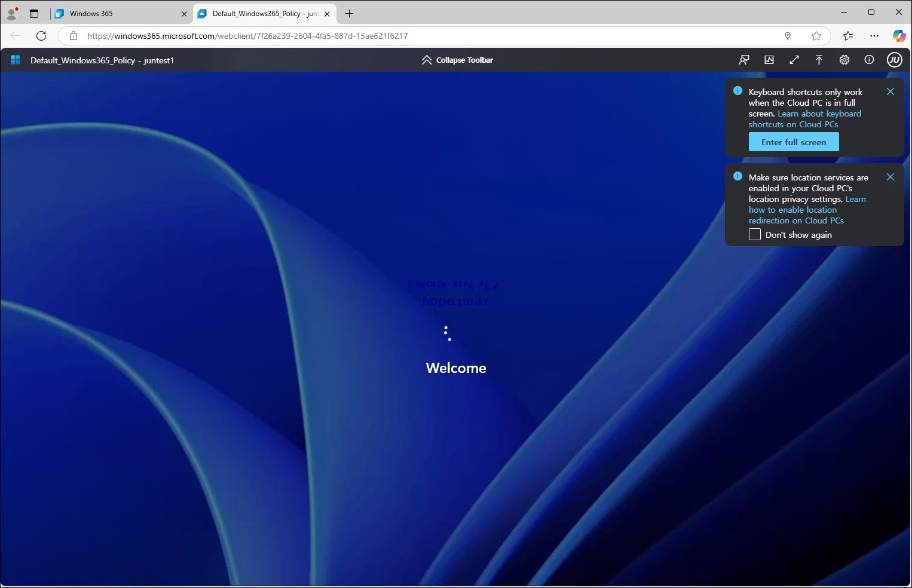The image size is (912, 588).
Task: Click the Windows logo in Cloud PC toolbar
Action: (x=16, y=60)
